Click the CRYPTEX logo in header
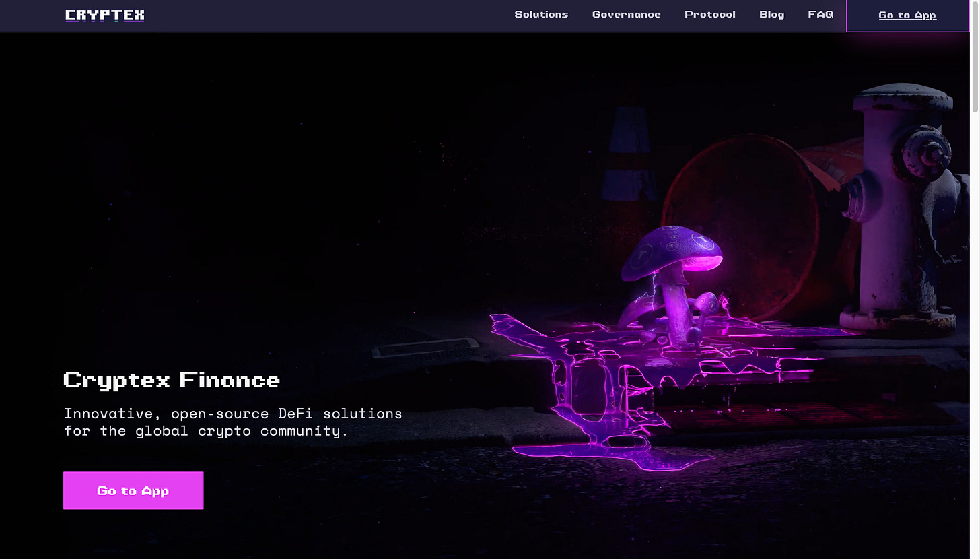 click(105, 15)
